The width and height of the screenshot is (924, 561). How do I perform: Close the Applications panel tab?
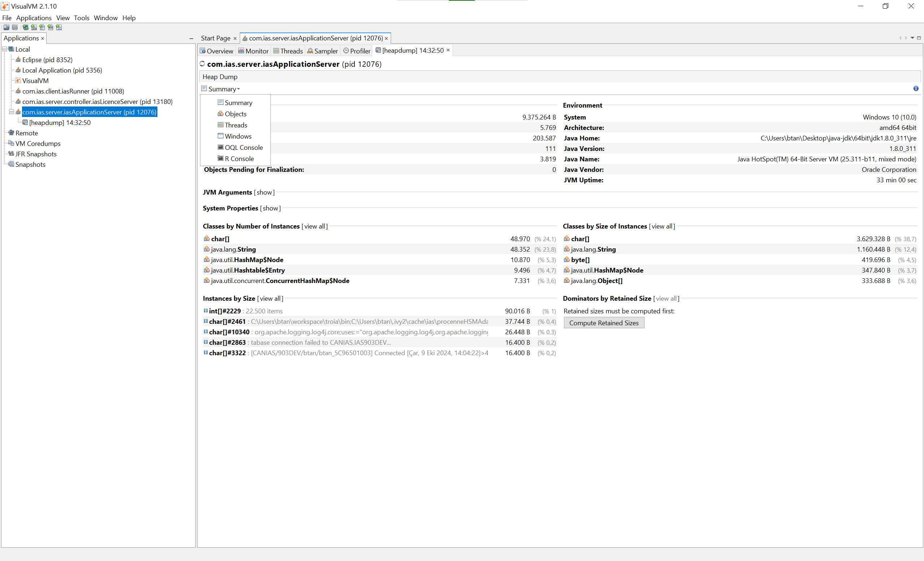(42, 38)
